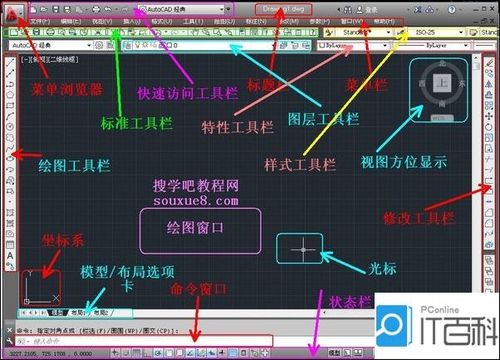Click Open folder in quick access toolbar
The image size is (500, 360).
click(x=44, y=10)
